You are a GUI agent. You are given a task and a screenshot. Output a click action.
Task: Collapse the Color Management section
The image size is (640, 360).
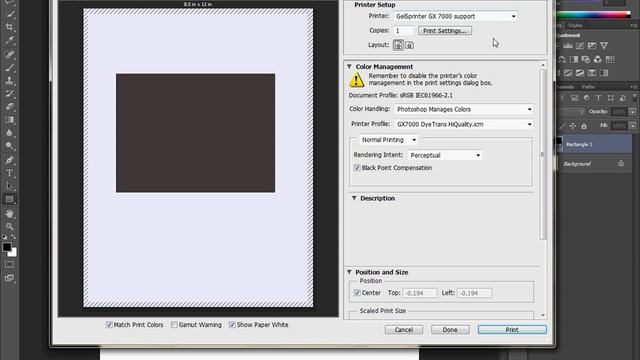[349, 67]
